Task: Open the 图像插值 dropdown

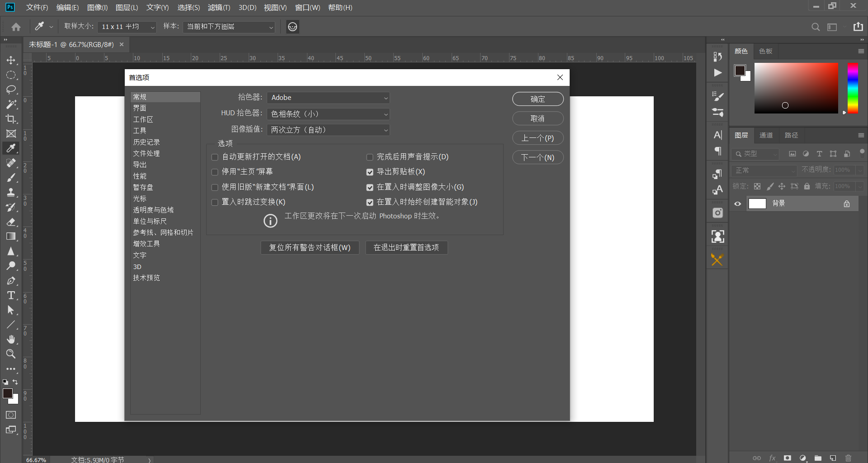Action: [328, 130]
